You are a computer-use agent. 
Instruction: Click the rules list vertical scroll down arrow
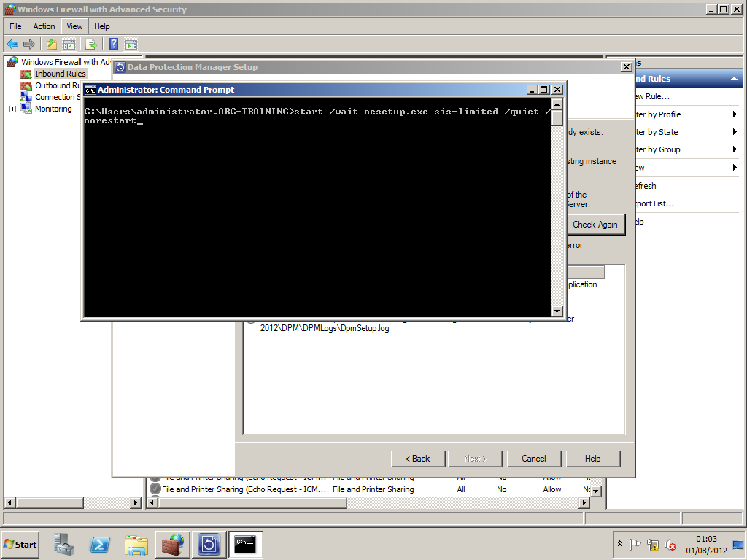point(595,491)
